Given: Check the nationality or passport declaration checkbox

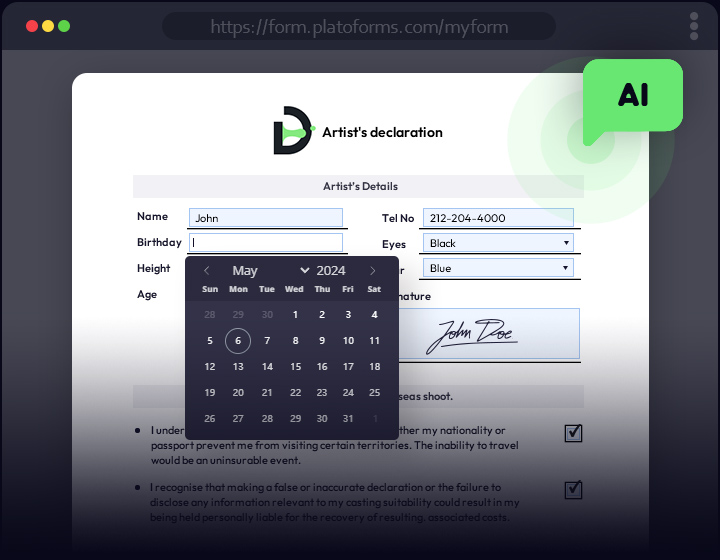Looking at the screenshot, I should pyautogui.click(x=573, y=433).
